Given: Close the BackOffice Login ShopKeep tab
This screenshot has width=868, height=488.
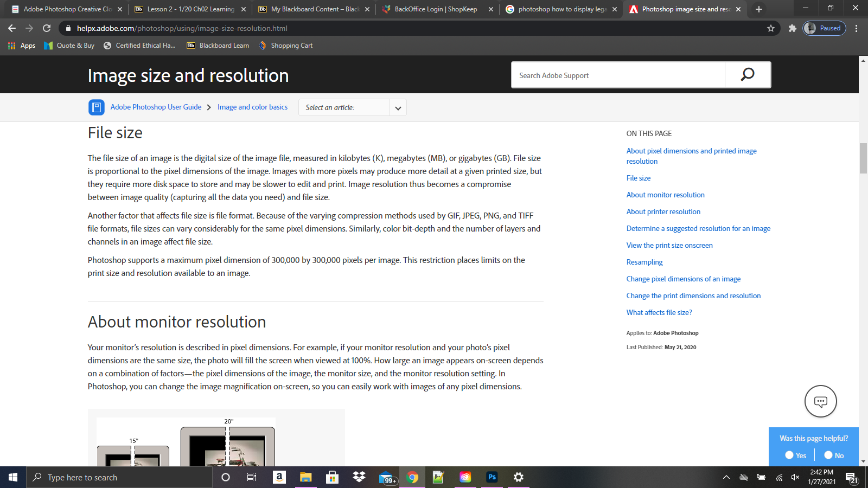Looking at the screenshot, I should tap(491, 9).
